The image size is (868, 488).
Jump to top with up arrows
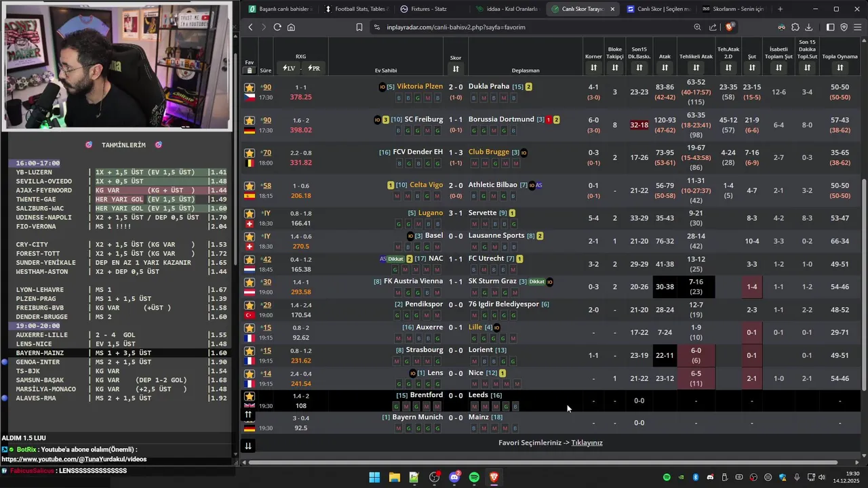248,414
